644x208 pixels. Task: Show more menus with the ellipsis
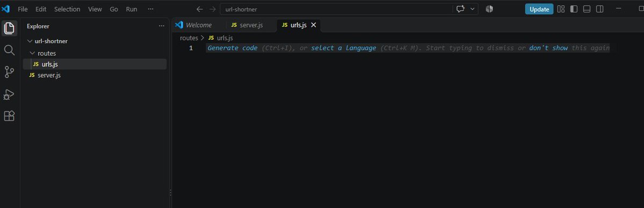click(x=151, y=9)
